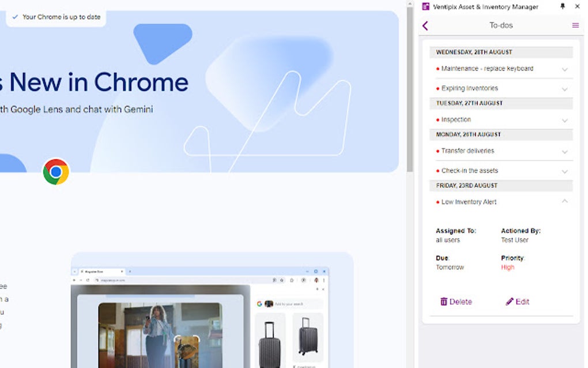Click the red dot beside Inspection
The image size is (588, 368).
point(437,119)
